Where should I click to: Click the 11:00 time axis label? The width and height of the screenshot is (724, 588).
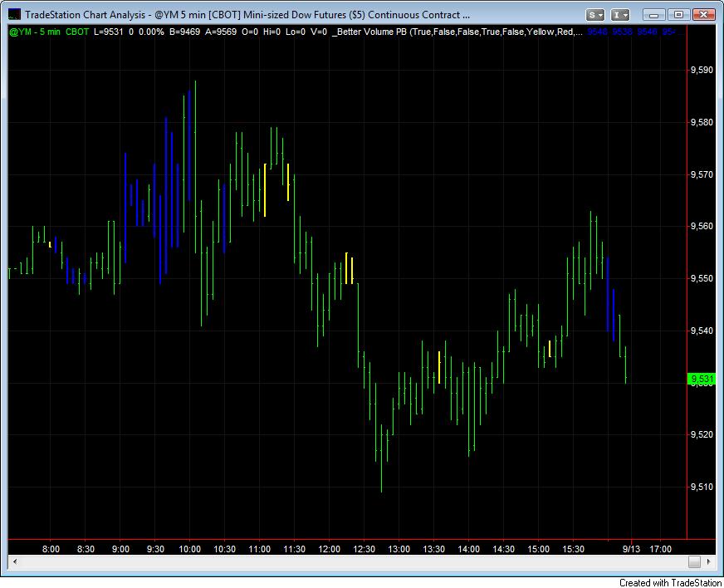point(259,549)
